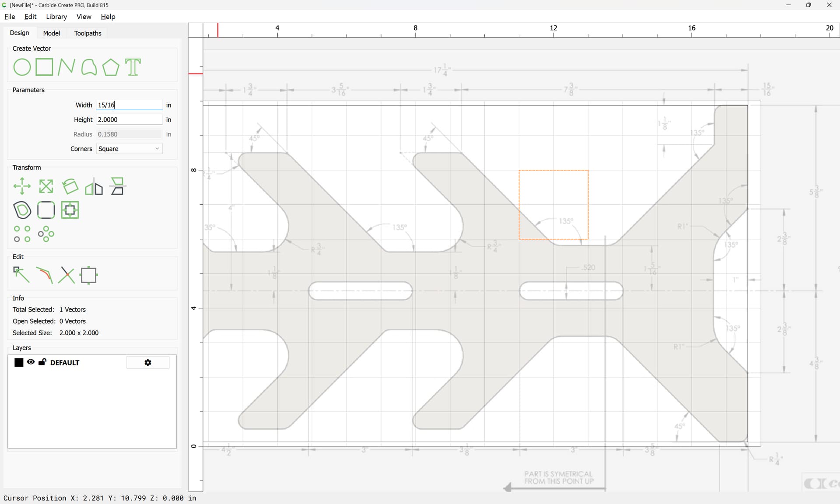840x504 pixels.
Task: Click the 12 mark on horizontal ruler
Action: click(553, 28)
